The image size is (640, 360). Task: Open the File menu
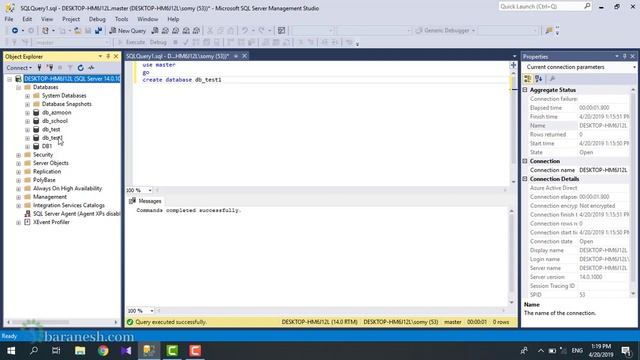coord(9,19)
